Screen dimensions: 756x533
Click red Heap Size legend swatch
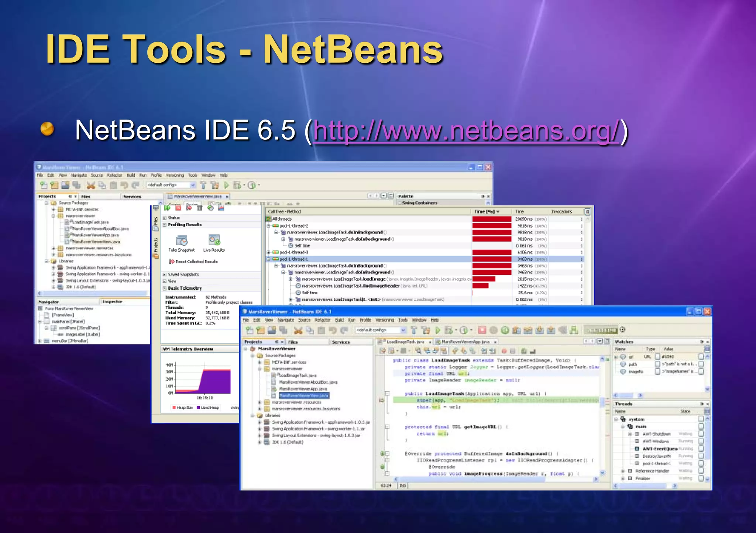[174, 408]
